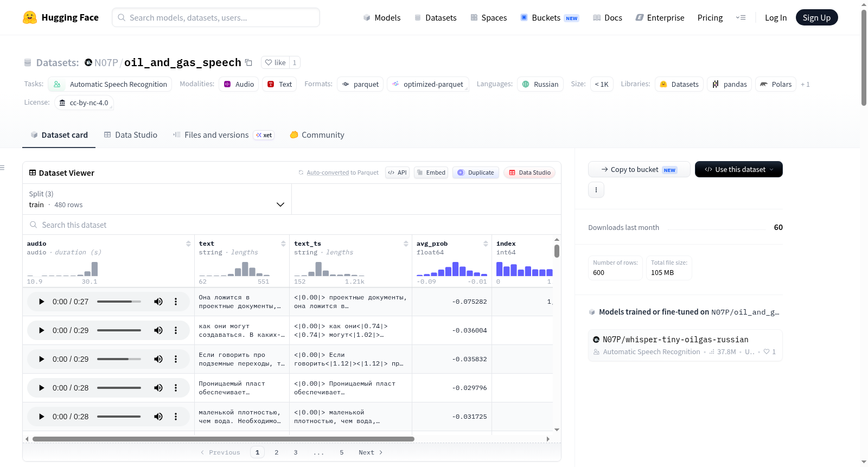Open audio options menu in 'маленькой плотностью' row
Screen dimensions: 868x467
click(x=176, y=417)
